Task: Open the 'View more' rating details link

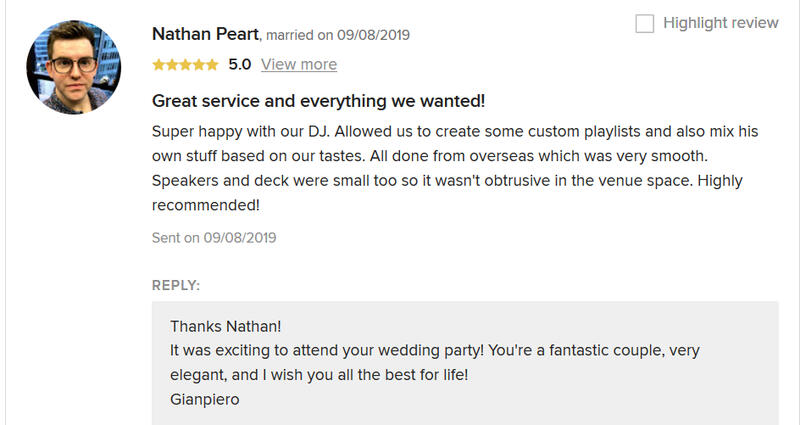Action: point(298,64)
